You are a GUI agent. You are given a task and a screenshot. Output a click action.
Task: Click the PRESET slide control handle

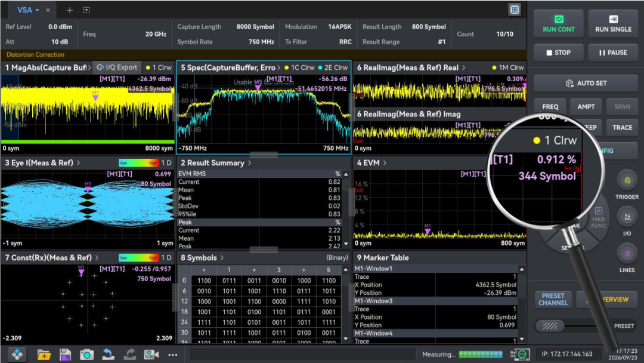tap(550, 326)
